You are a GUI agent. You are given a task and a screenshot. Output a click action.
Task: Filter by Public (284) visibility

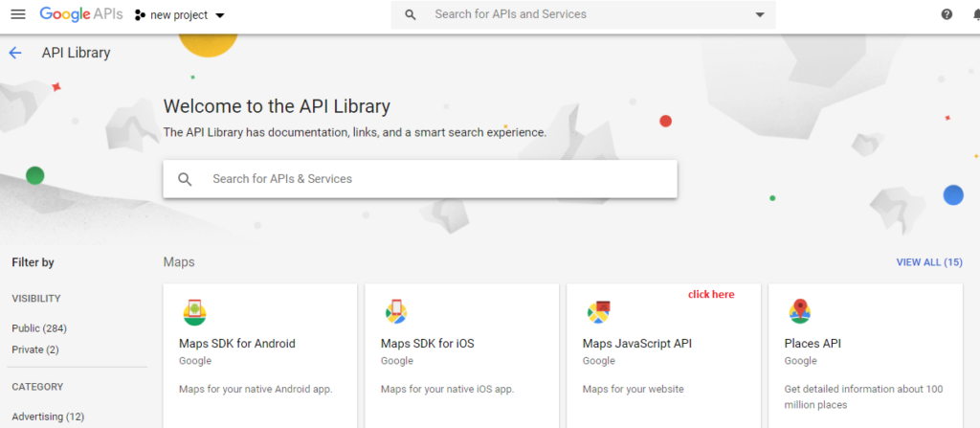point(39,328)
